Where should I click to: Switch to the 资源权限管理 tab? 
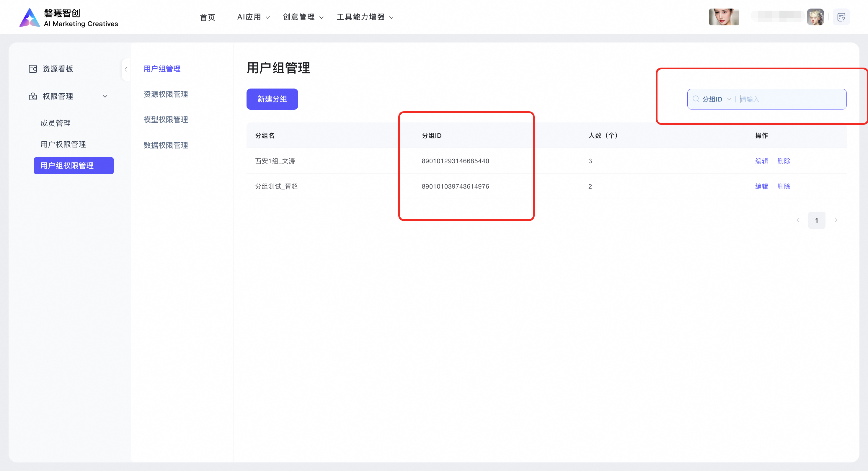tap(166, 94)
